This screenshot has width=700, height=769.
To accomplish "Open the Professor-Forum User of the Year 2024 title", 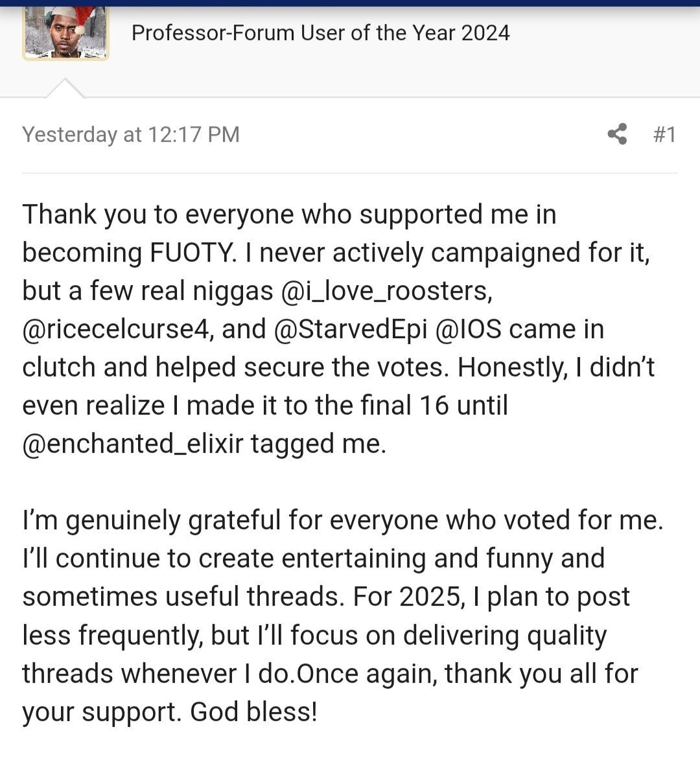I will (x=320, y=33).
